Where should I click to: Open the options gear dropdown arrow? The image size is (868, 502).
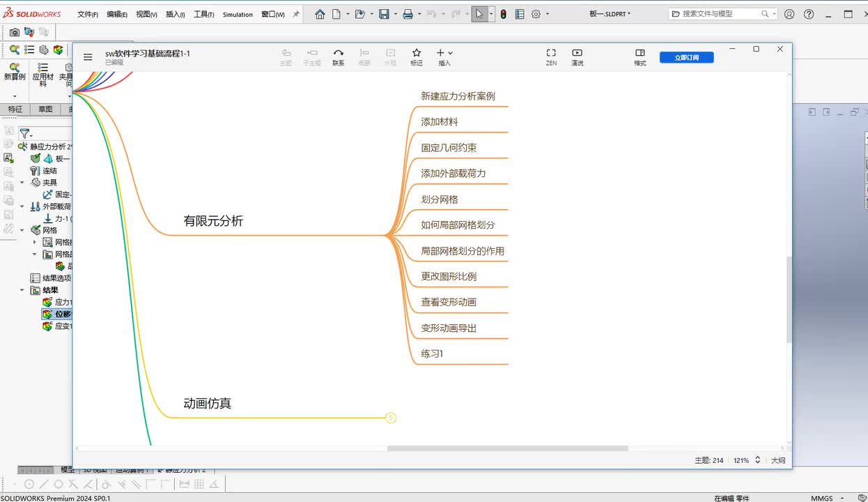548,14
